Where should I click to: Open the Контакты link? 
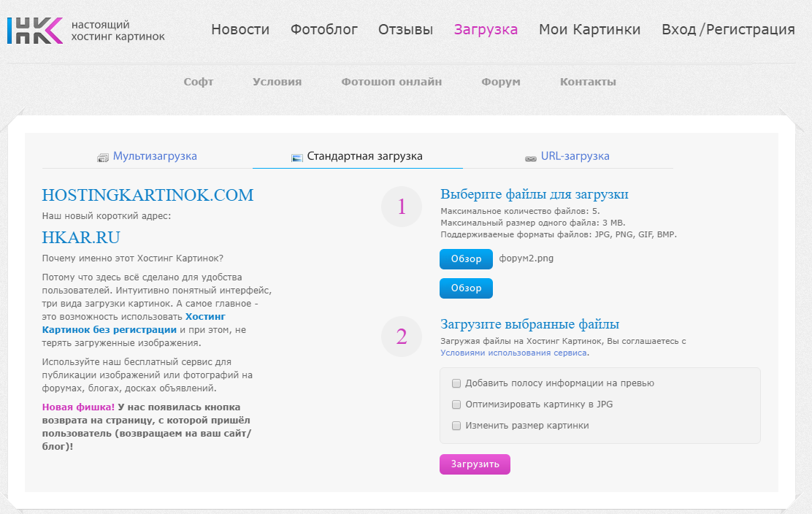coord(588,82)
